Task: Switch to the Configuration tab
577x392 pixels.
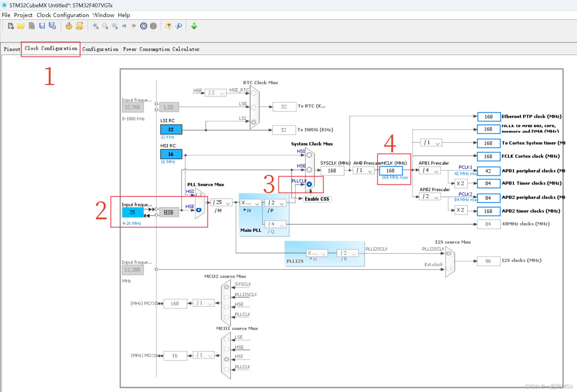Action: click(100, 49)
